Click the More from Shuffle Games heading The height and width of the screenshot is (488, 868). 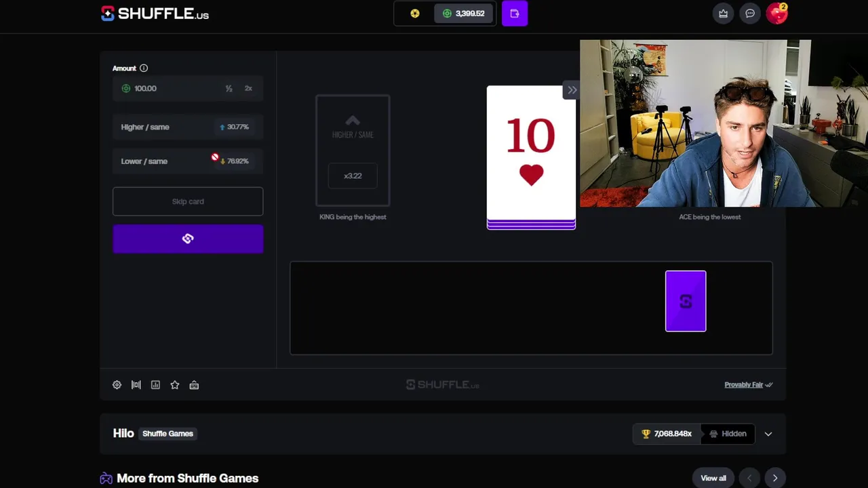coord(187,479)
